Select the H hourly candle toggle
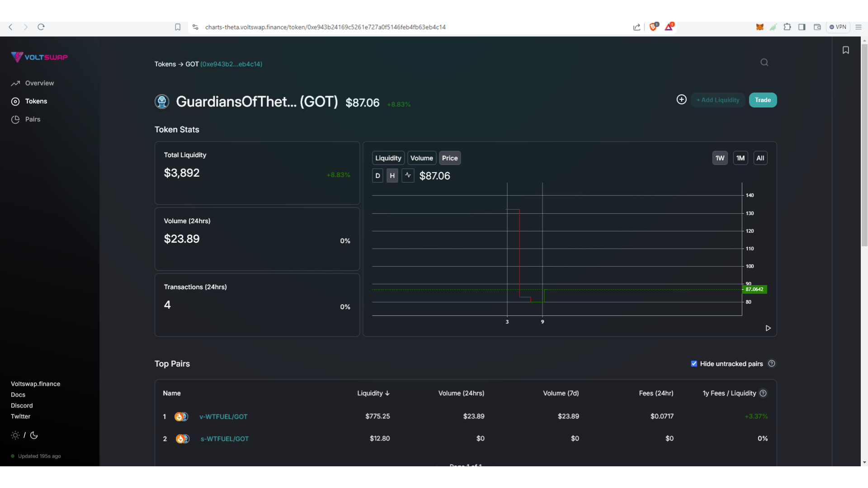Screen dimensions: 868x488 pyautogui.click(x=392, y=176)
